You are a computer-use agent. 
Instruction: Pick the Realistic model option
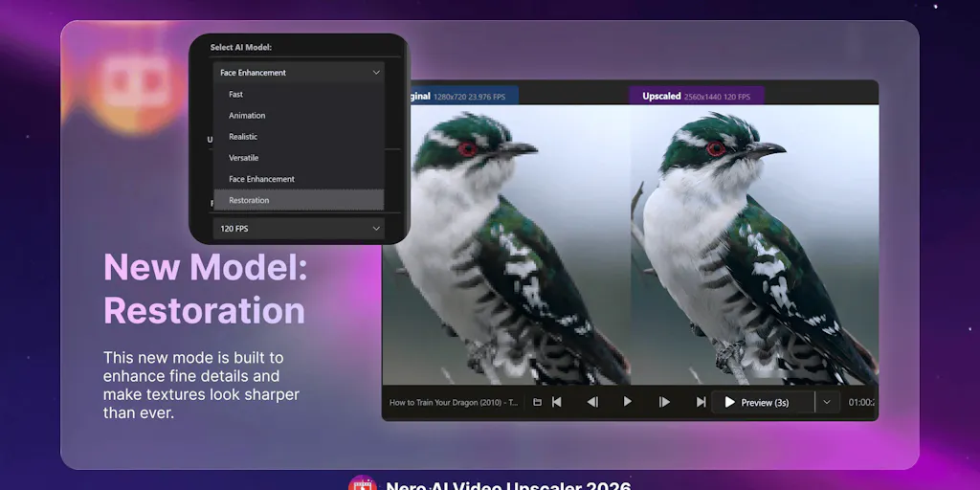(x=299, y=137)
